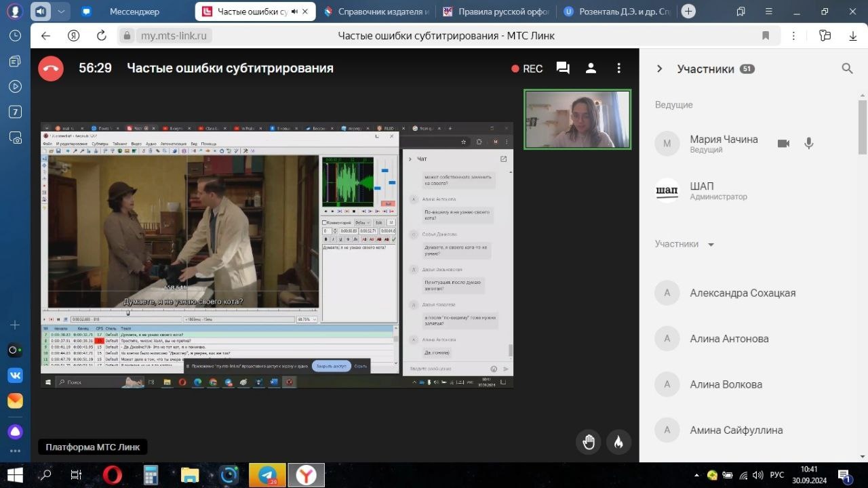Click the shared screen presentation area
The width and height of the screenshot is (868, 488).
277,255
